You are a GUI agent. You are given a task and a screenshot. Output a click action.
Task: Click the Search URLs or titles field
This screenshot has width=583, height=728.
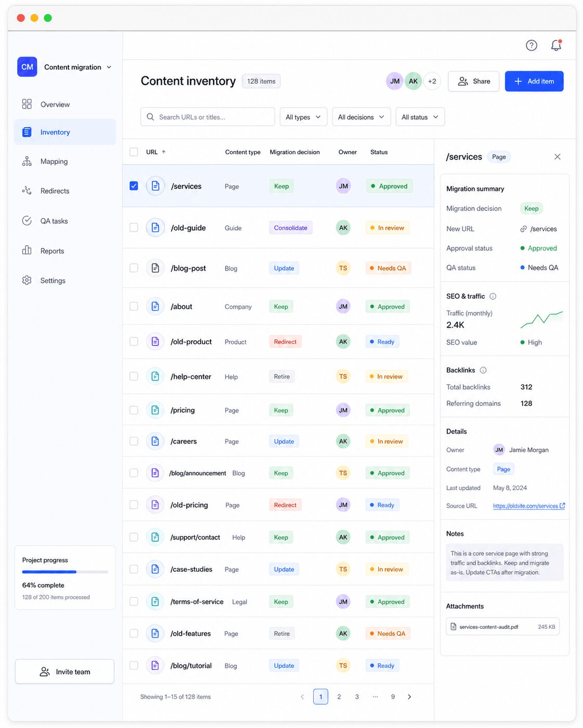(x=207, y=117)
